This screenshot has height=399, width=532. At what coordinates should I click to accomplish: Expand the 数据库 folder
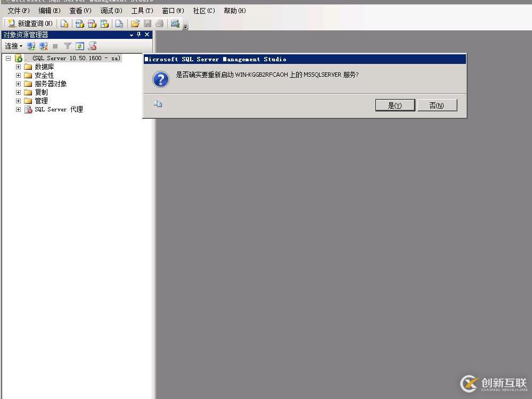[18, 67]
